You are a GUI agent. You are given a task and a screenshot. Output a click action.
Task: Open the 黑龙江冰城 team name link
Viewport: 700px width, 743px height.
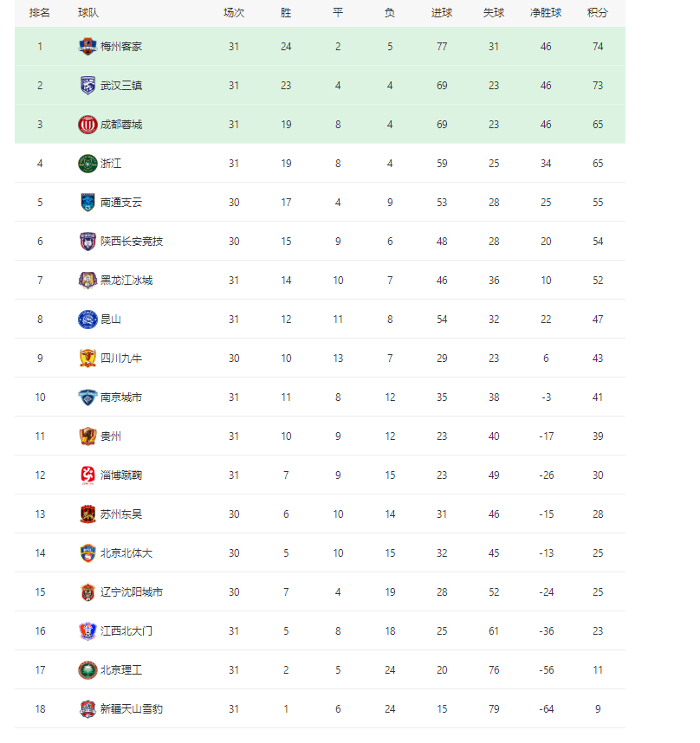[x=126, y=281]
